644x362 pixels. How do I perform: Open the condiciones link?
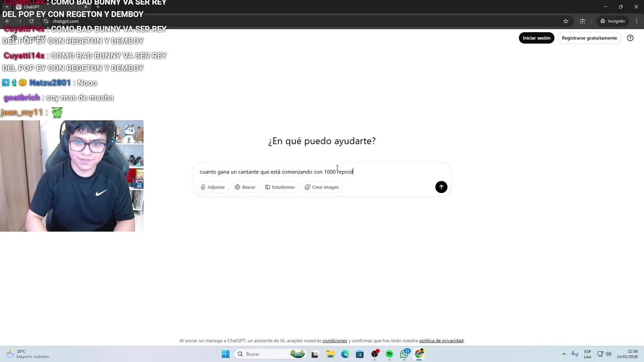[335, 340]
